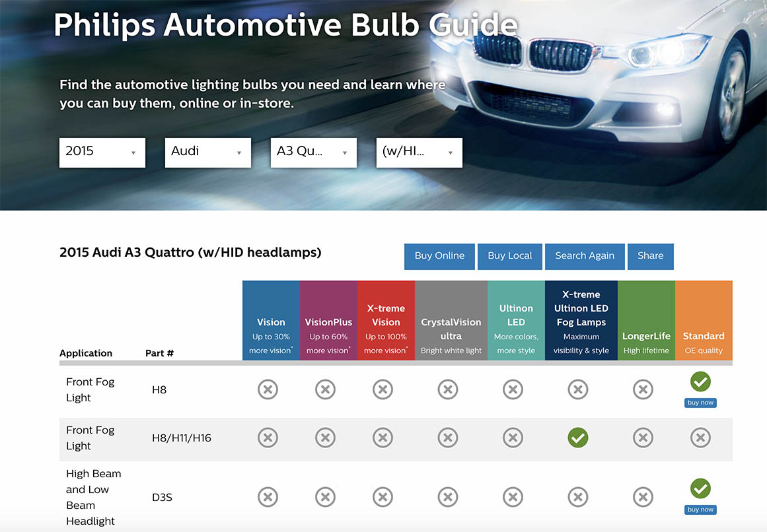Select the VisionPlus column header
Image resolution: width=767 pixels, height=532 pixels.
click(x=329, y=321)
